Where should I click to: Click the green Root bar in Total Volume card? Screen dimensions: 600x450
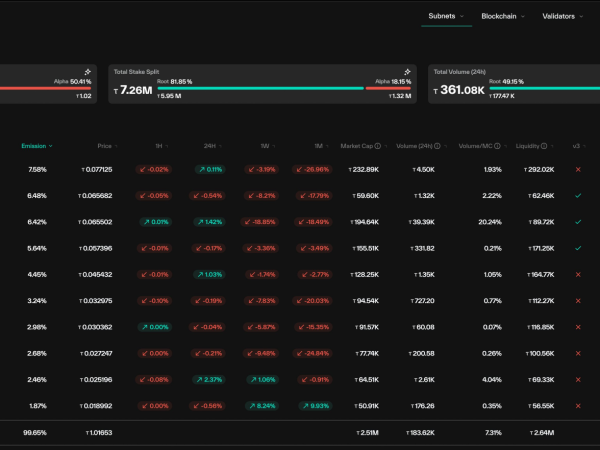[x=545, y=88]
